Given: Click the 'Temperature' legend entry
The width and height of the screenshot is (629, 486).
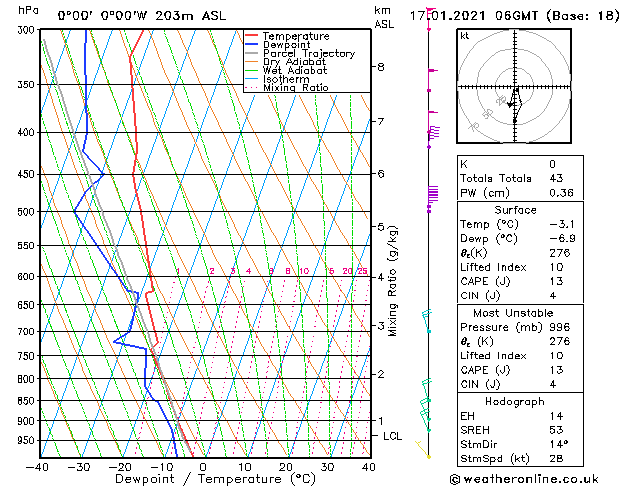Looking at the screenshot, I should pyautogui.click(x=296, y=36).
